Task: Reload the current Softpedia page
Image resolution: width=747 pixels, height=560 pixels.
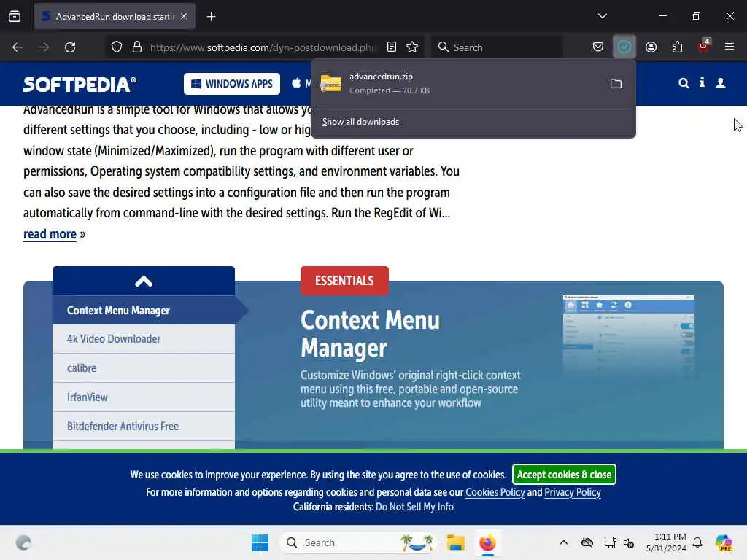Action: click(70, 47)
